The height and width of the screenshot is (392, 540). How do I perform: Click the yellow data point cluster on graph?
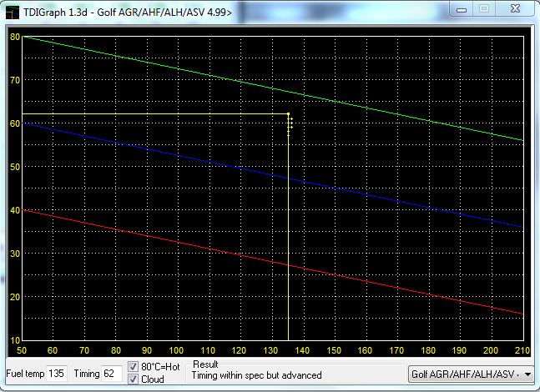[x=290, y=125]
